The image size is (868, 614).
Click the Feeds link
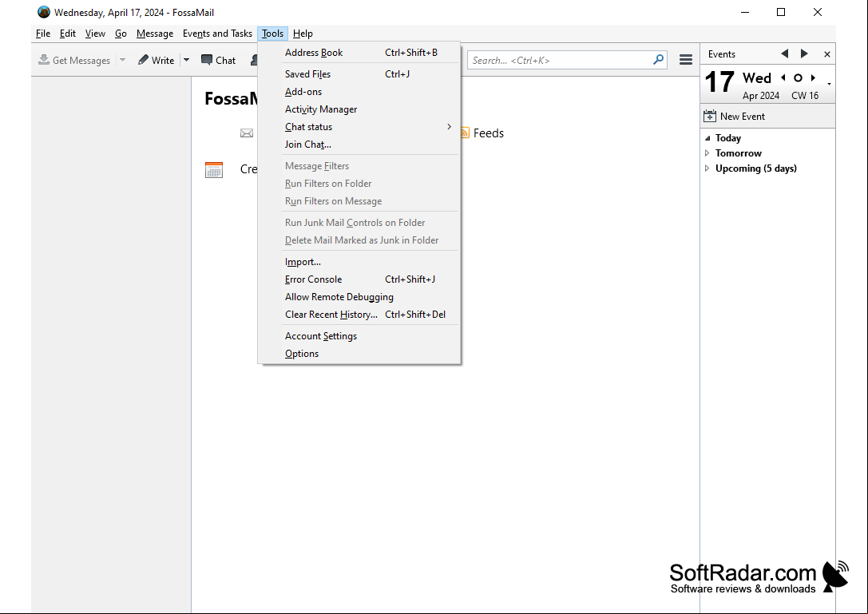coord(488,133)
